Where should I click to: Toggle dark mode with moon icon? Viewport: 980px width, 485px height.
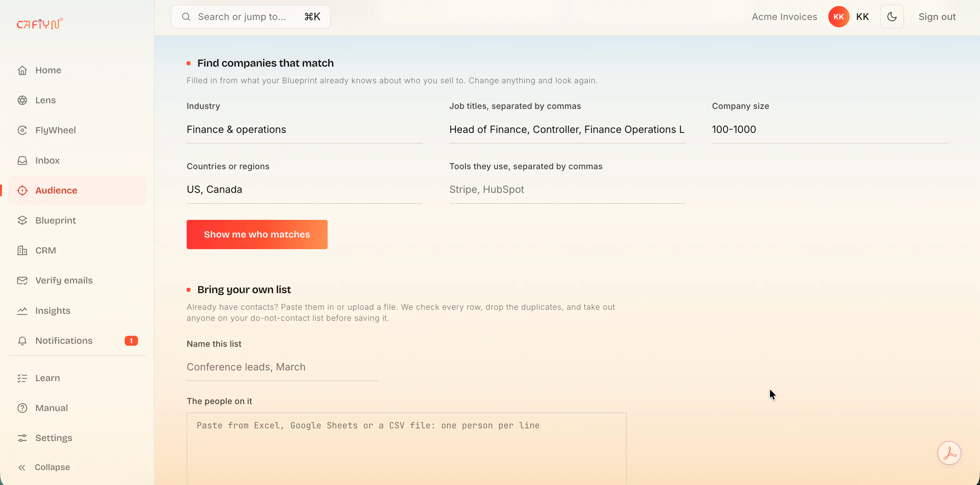click(x=892, y=17)
